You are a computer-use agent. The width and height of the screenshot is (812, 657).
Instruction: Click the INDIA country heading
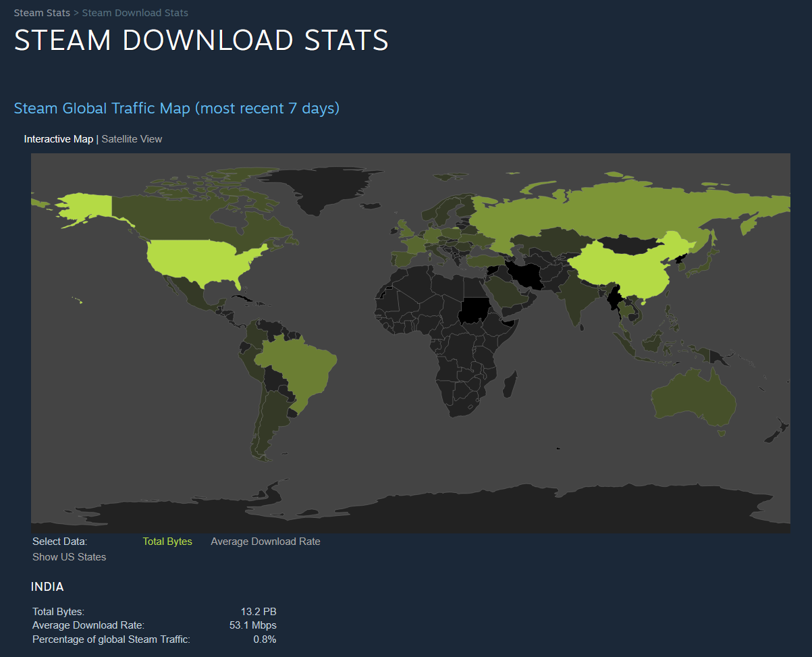[48, 587]
